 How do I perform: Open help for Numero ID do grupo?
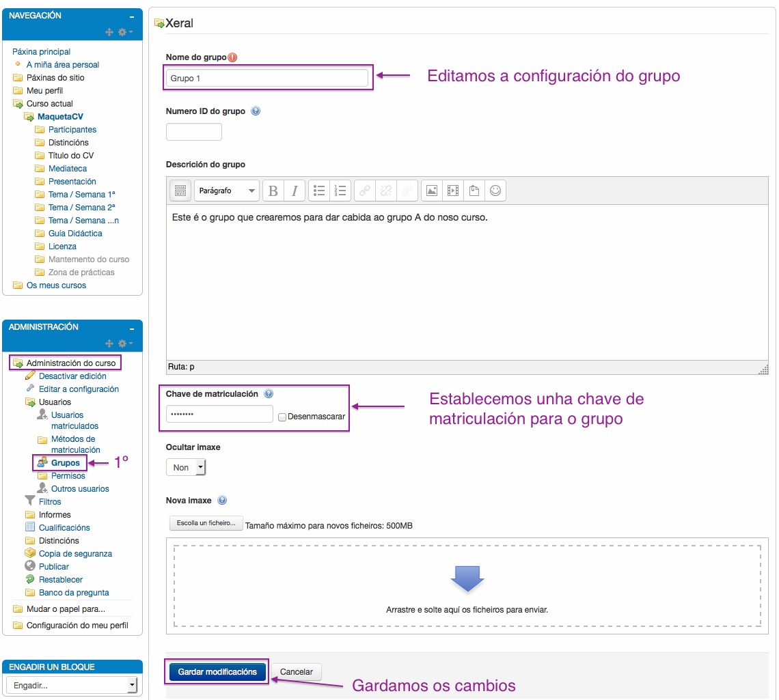tap(256, 111)
